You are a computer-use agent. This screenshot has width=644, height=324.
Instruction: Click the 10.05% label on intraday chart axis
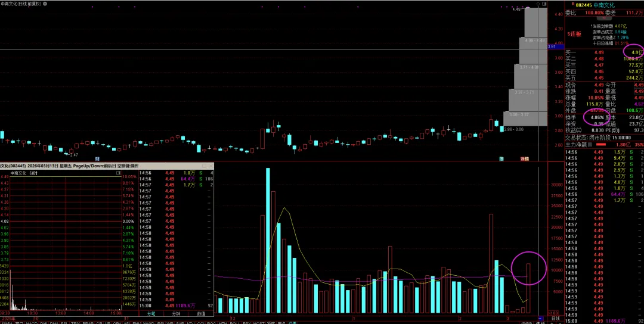(130, 177)
